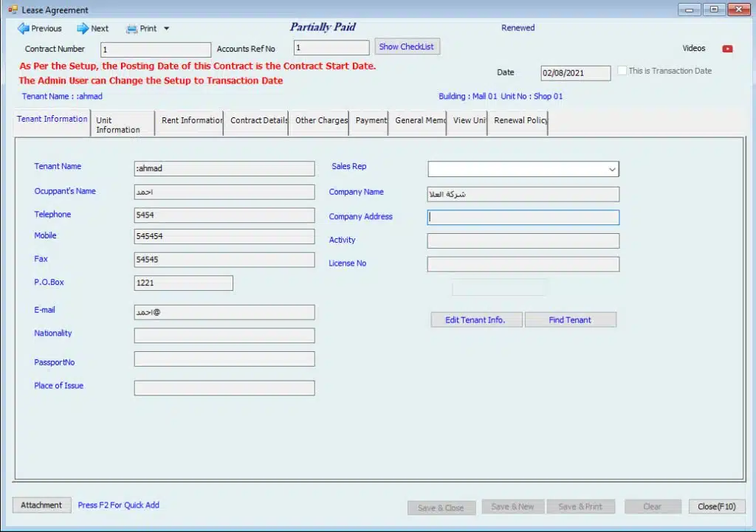Click the P.O.Box field containing 1221
This screenshot has width=756, height=532.
pos(183,283)
